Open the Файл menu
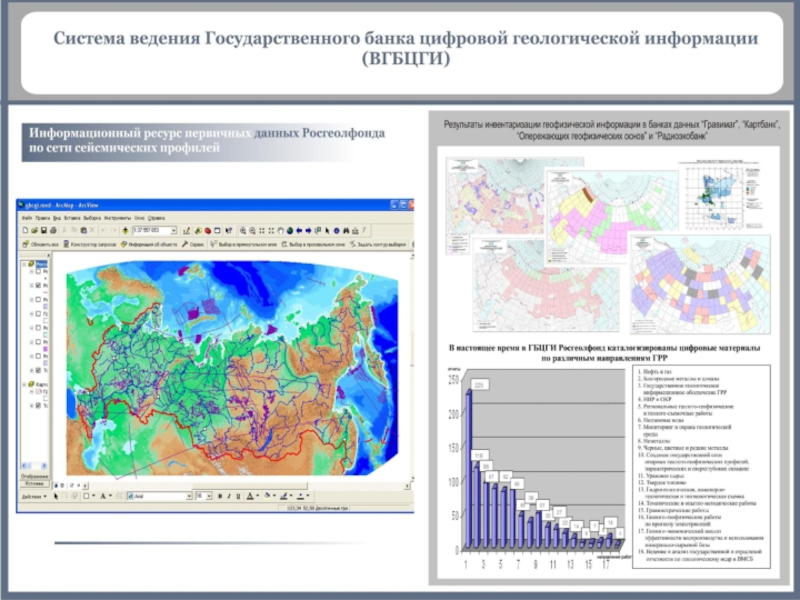The width and height of the screenshot is (800, 600). click(x=27, y=218)
